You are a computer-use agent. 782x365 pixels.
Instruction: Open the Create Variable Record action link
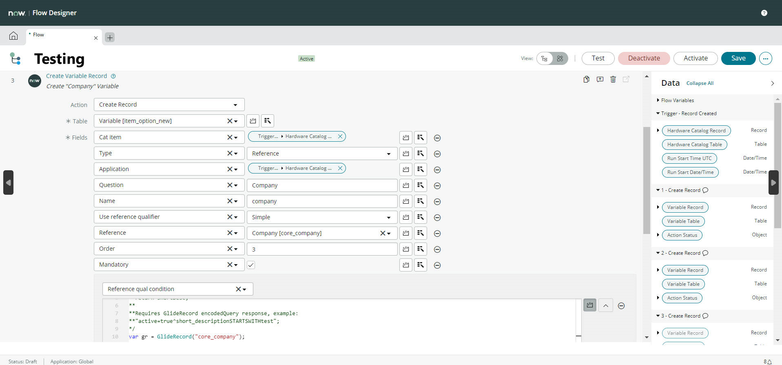pyautogui.click(x=76, y=76)
